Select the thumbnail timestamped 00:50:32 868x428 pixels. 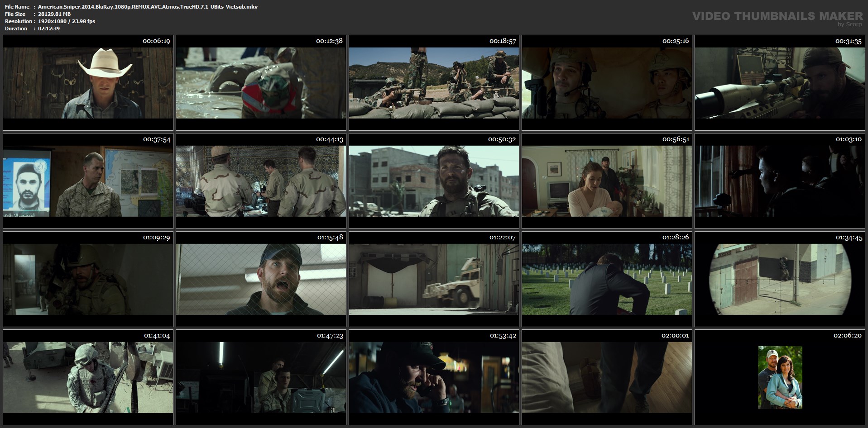tap(434, 181)
